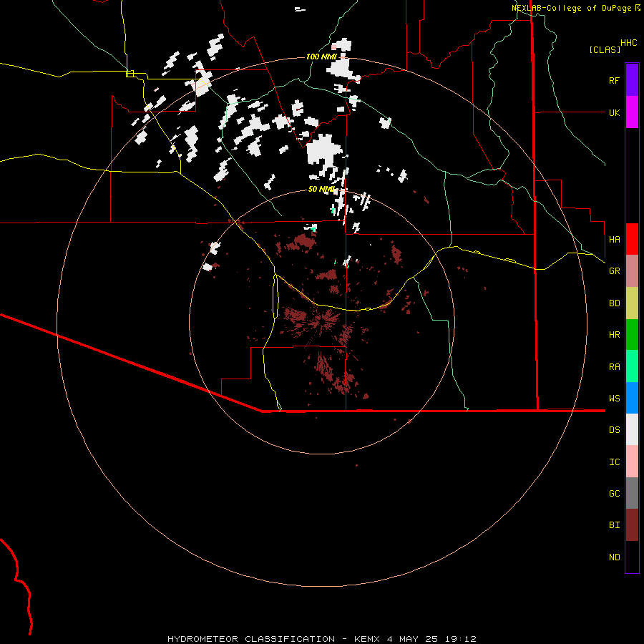The width and height of the screenshot is (644, 644).
Task: Click the RA legend label
Action: point(614,367)
